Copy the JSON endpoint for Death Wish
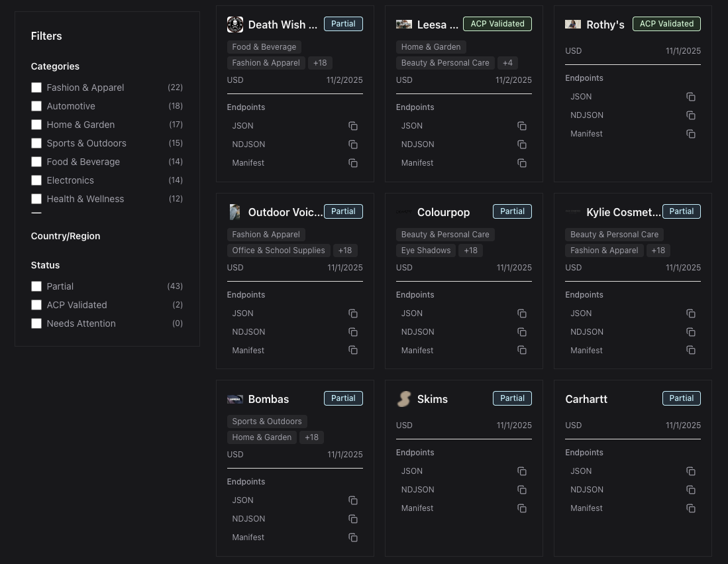728x564 pixels. [x=353, y=126]
